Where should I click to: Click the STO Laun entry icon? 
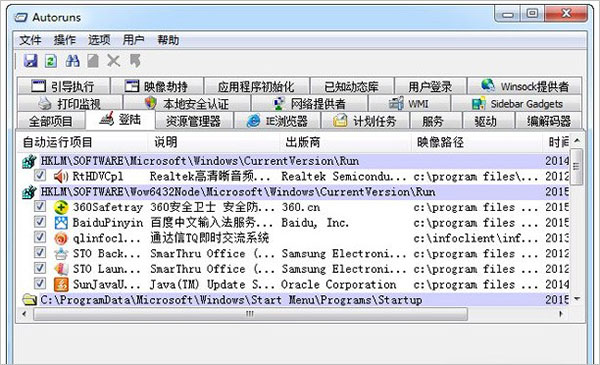pyautogui.click(x=61, y=269)
